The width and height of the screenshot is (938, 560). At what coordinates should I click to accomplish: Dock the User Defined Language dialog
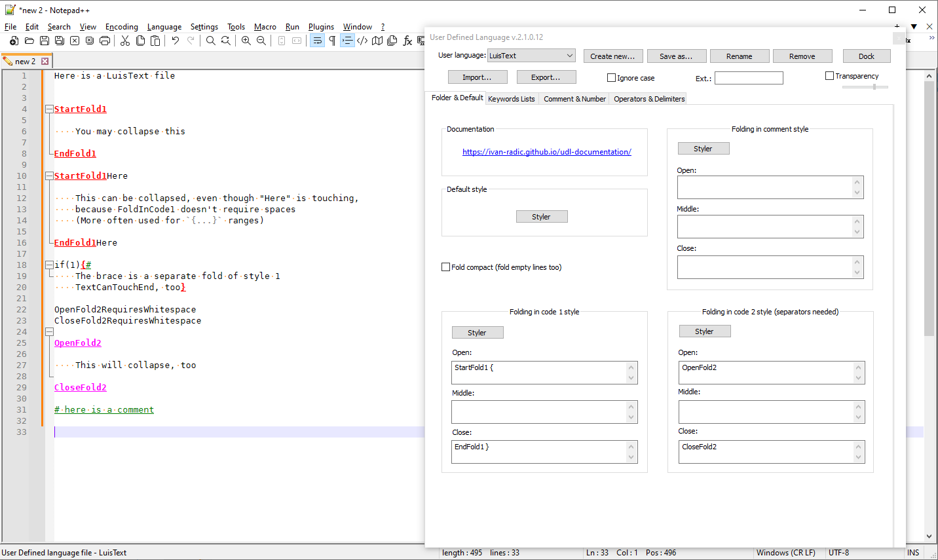pyautogui.click(x=867, y=56)
